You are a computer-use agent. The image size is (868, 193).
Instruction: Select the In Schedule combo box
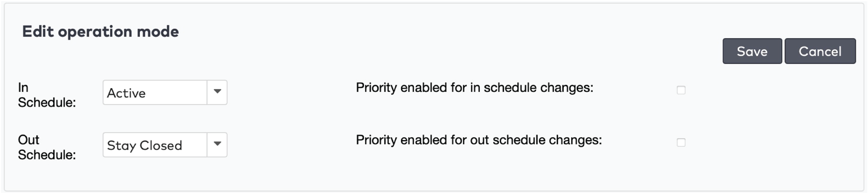(155, 92)
